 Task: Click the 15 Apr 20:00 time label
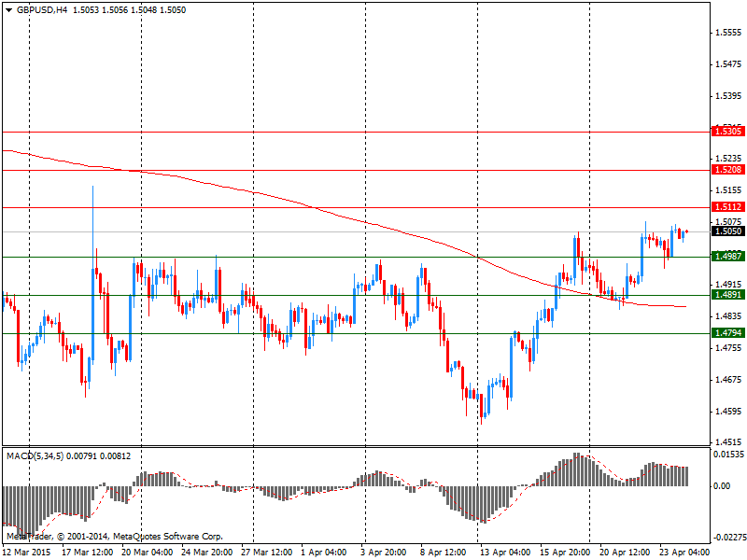pos(566,553)
